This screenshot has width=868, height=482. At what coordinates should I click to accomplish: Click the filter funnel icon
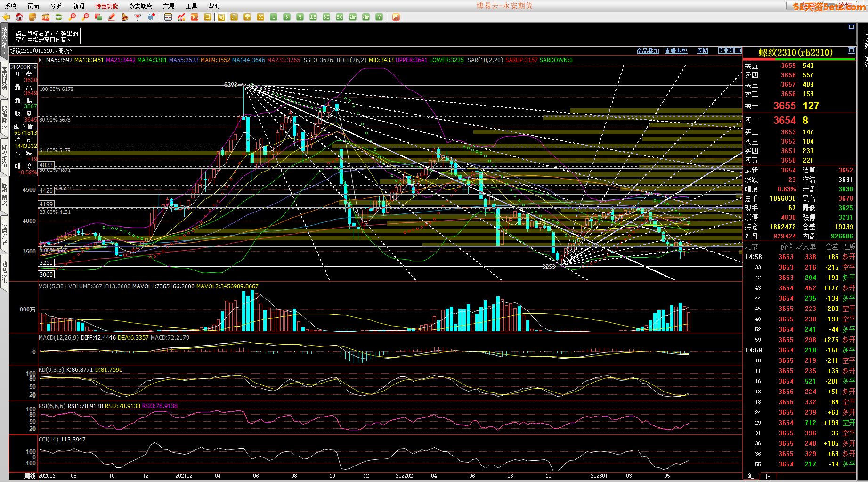(138, 17)
